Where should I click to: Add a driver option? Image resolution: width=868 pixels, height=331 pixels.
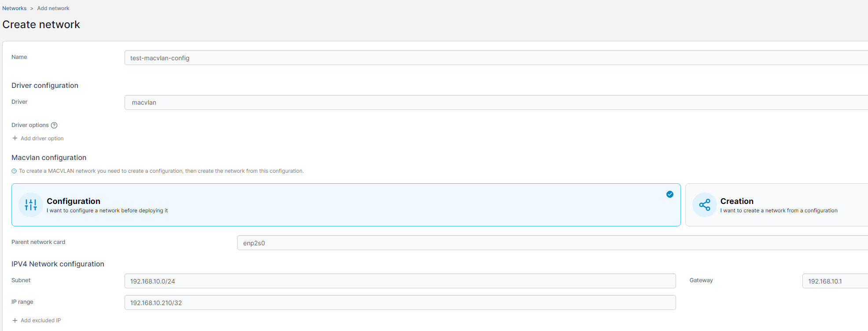click(38, 138)
